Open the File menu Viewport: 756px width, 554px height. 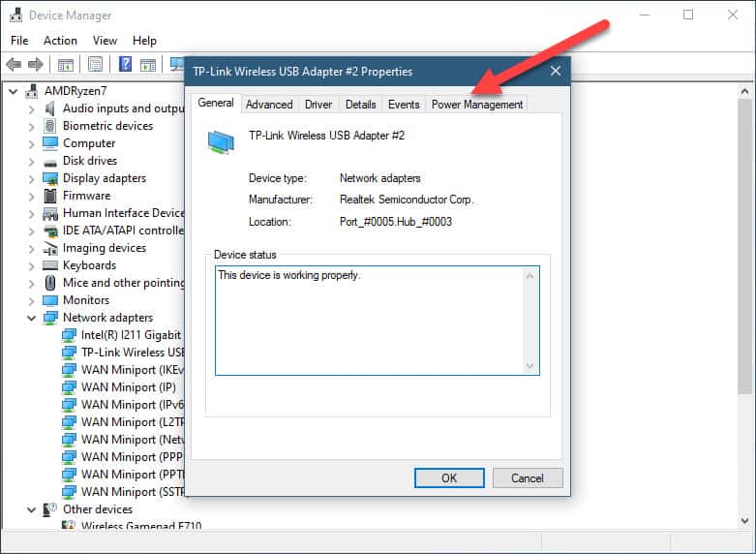tap(19, 41)
